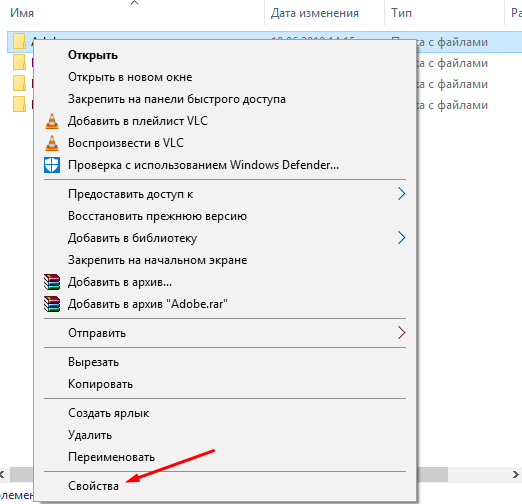Screen dimensions: 522x504
Task: Select the third folder icon in list
Action: tap(19, 83)
